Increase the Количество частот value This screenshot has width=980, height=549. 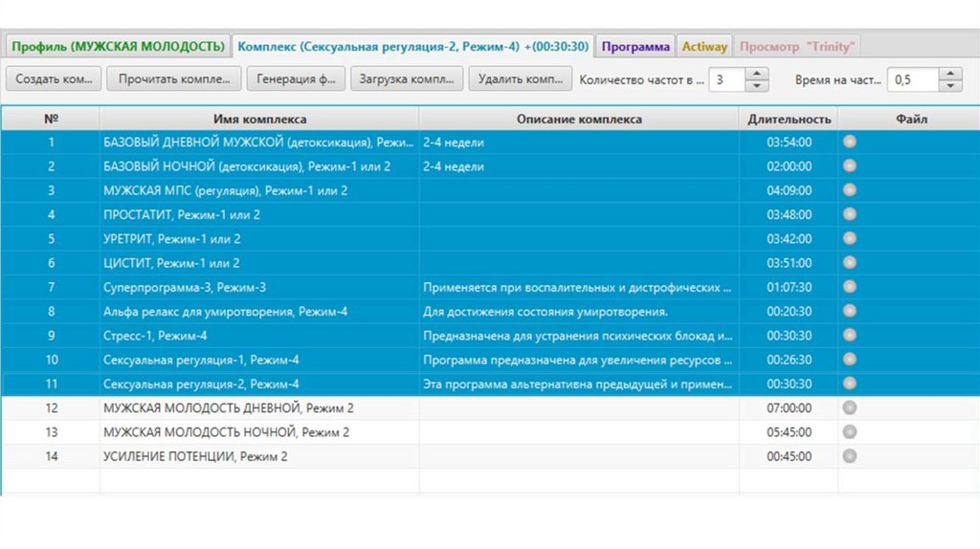coord(757,74)
